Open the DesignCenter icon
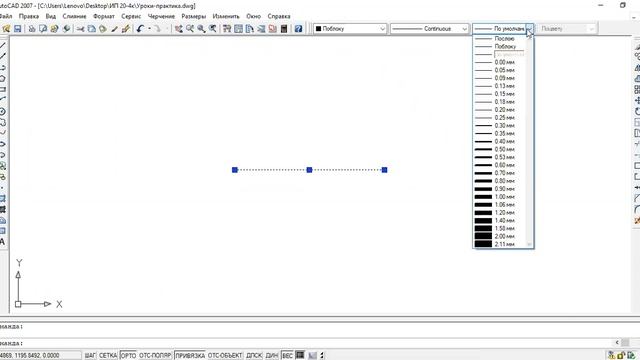This screenshot has height=360, width=640. (238, 29)
